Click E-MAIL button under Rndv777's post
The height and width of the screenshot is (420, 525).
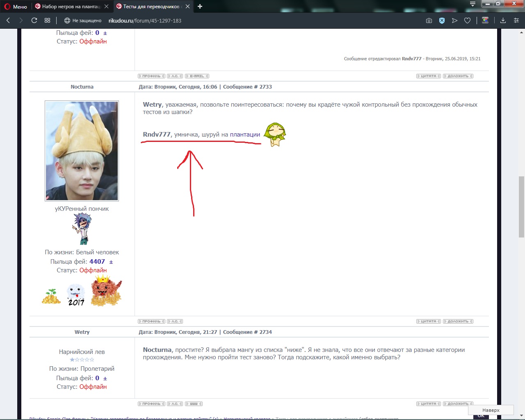(x=197, y=76)
